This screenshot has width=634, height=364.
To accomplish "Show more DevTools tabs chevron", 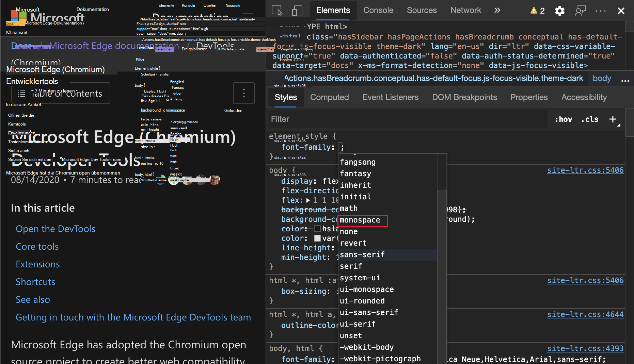I will click(497, 11).
